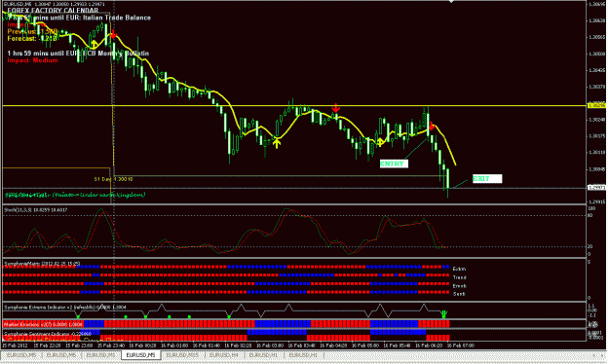Click the Stoch(11,3,3) indicator label
609x364 pixels.
(x=35, y=210)
